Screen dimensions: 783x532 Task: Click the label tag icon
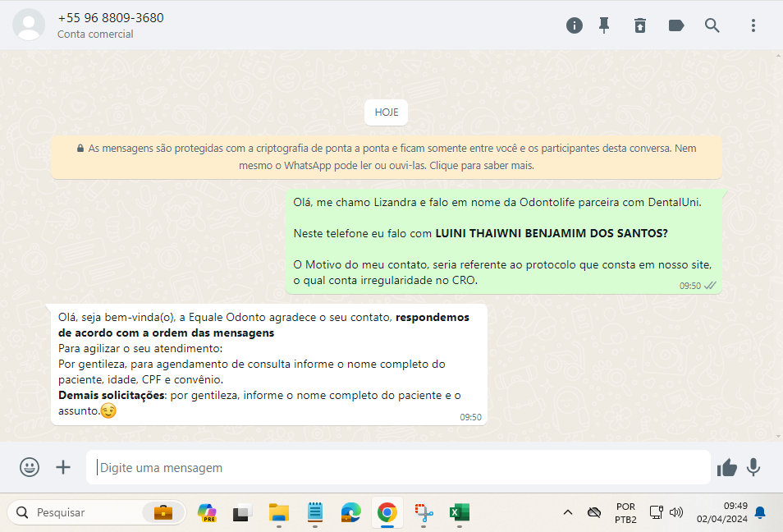(676, 25)
